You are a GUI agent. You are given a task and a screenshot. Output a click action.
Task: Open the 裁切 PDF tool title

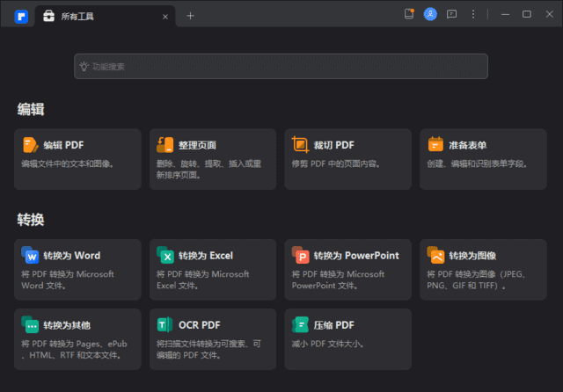[334, 145]
